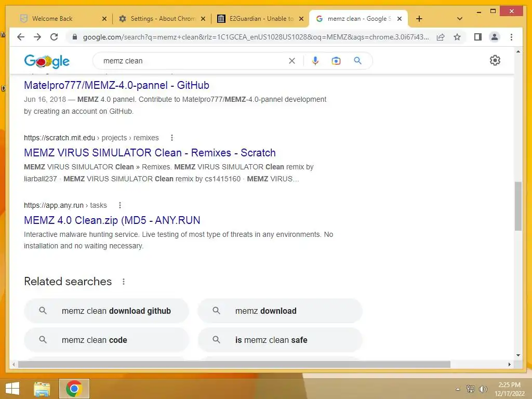Search for memz download

(x=280, y=311)
